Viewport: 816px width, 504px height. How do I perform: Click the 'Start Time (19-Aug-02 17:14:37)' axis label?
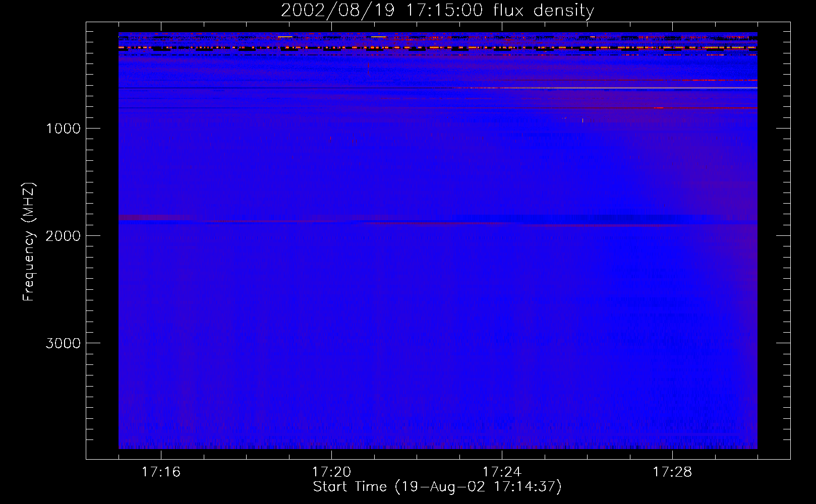point(437,487)
